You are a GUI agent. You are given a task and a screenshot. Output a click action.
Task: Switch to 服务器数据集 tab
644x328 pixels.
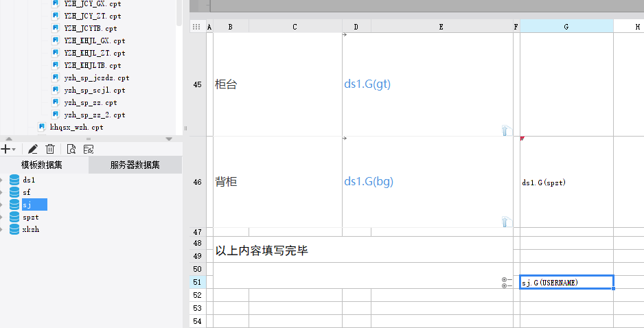135,165
